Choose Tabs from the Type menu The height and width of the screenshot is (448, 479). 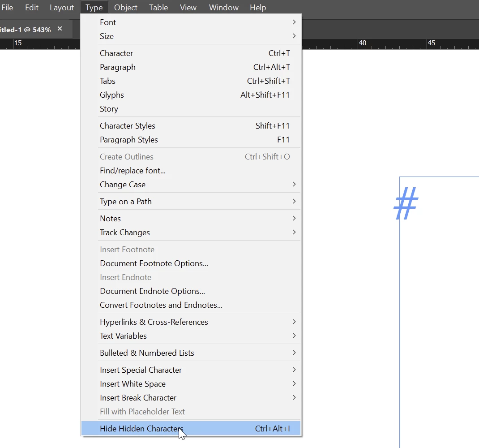coord(191,81)
